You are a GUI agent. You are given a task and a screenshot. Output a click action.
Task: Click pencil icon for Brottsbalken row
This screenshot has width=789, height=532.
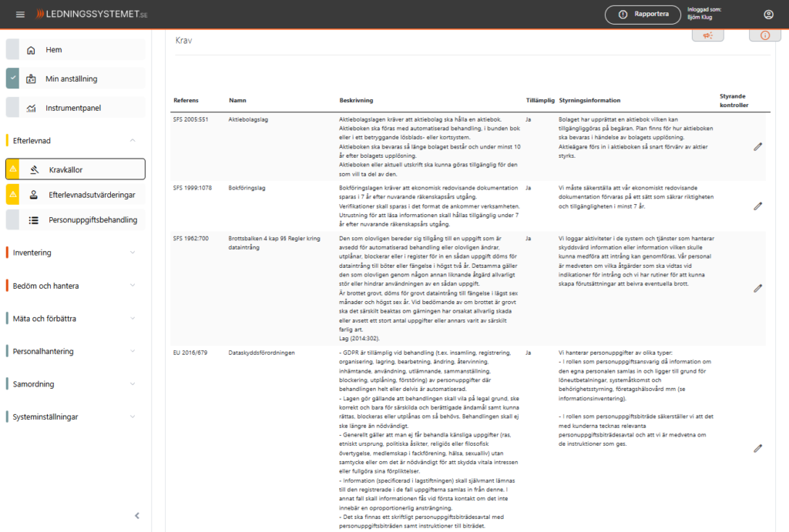pyautogui.click(x=757, y=288)
